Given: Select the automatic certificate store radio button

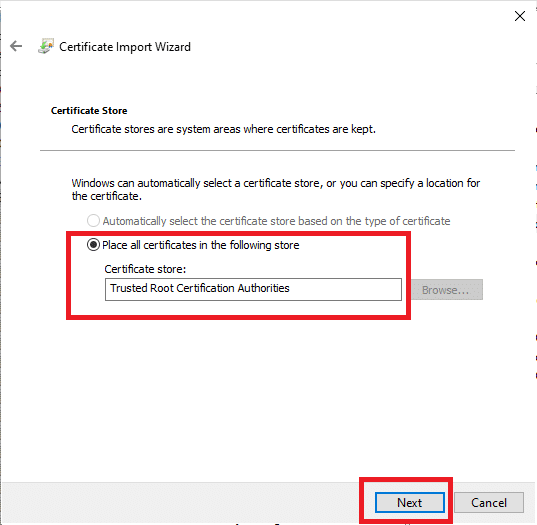Looking at the screenshot, I should coord(93,221).
